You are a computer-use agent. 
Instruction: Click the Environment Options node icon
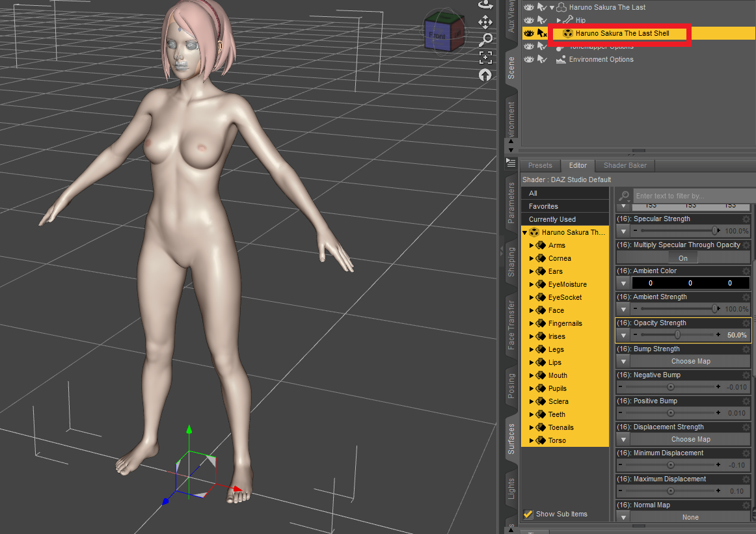(x=561, y=59)
